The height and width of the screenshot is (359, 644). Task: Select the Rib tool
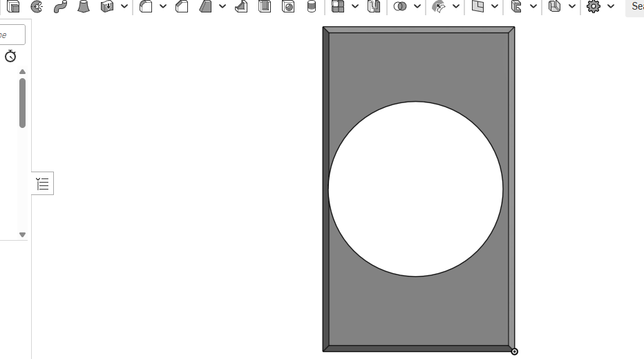[x=242, y=6]
